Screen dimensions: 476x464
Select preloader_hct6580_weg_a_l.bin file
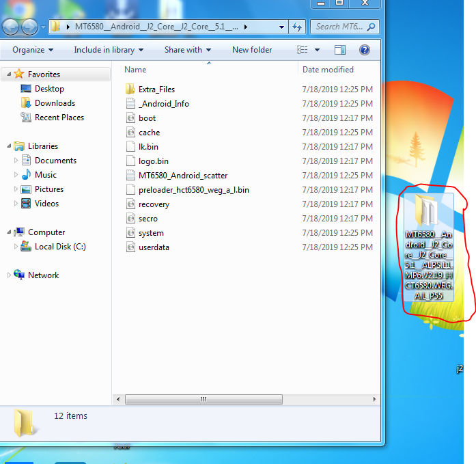click(194, 190)
